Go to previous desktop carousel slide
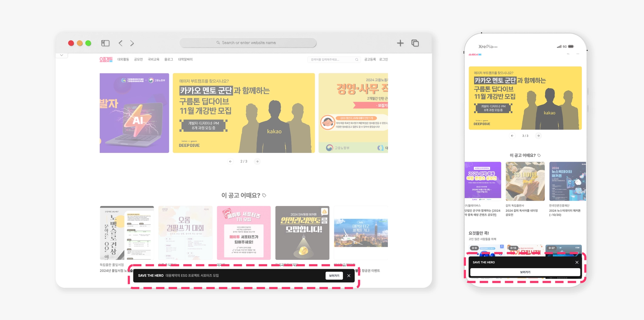Screen dimensions: 644x320 click(230, 161)
